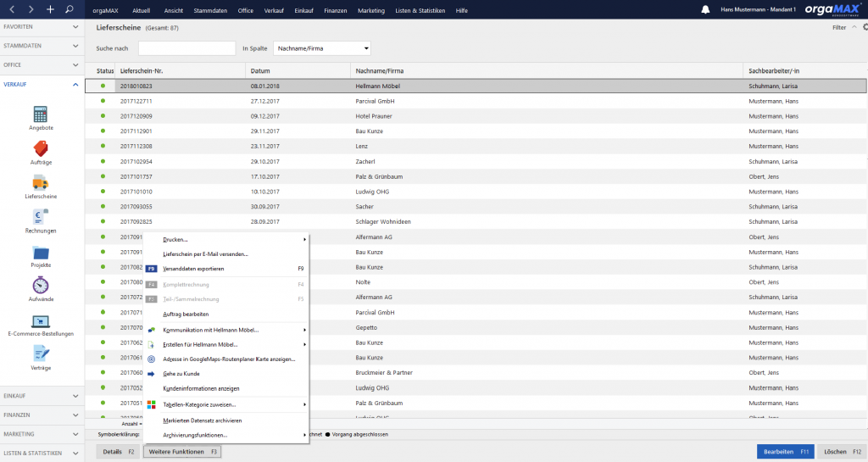
Task: Open the Projekte folder icon
Action: [41, 253]
